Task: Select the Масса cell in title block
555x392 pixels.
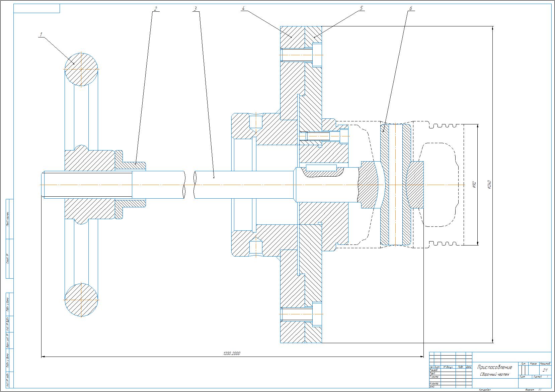Action: point(533,364)
